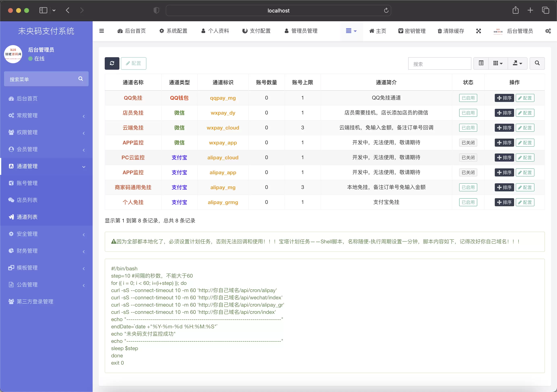Open 账号管理 submenu item
Viewport: 557px width, 392px height.
click(x=46, y=183)
